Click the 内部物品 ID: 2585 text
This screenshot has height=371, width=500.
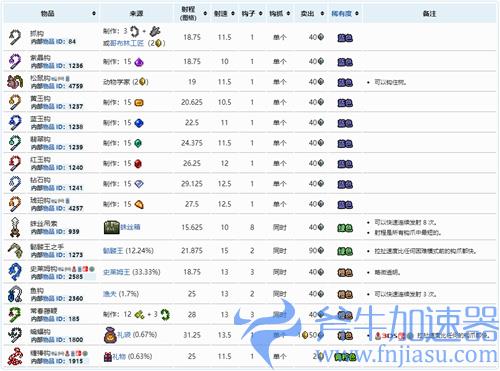[x=57, y=276]
